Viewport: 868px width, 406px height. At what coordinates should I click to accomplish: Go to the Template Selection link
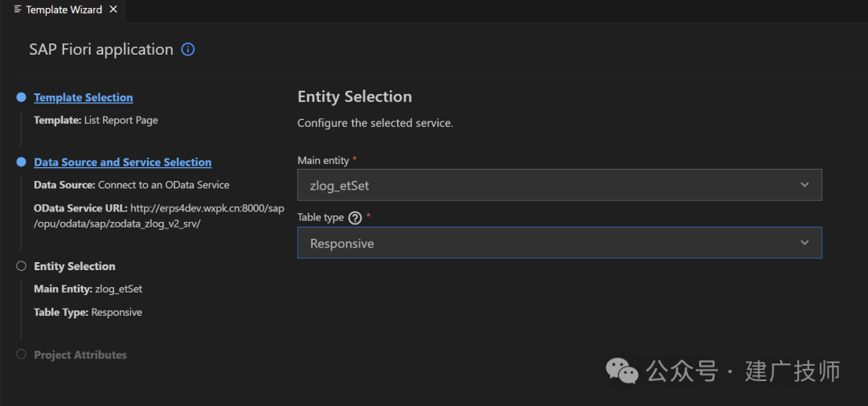(x=84, y=97)
